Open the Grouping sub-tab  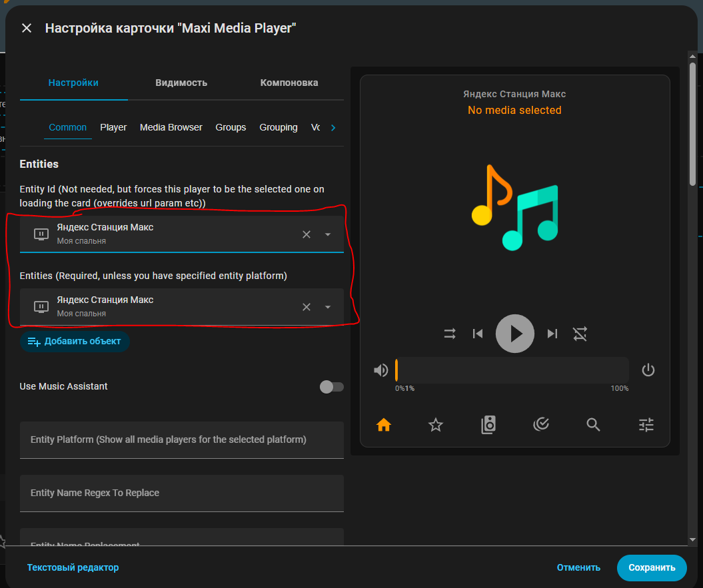click(279, 127)
